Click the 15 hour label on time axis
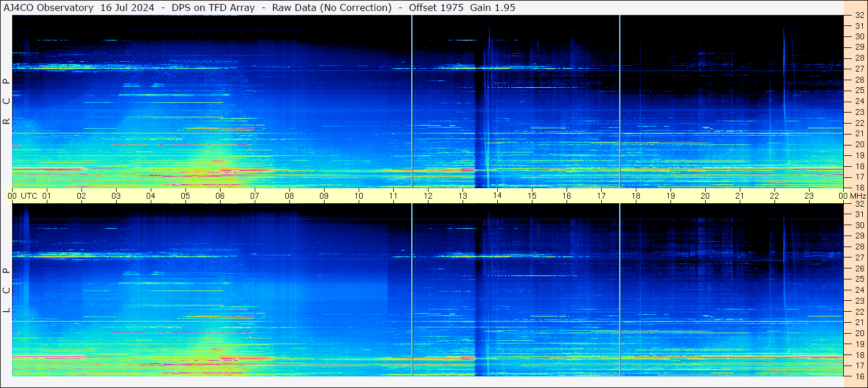 pos(532,196)
